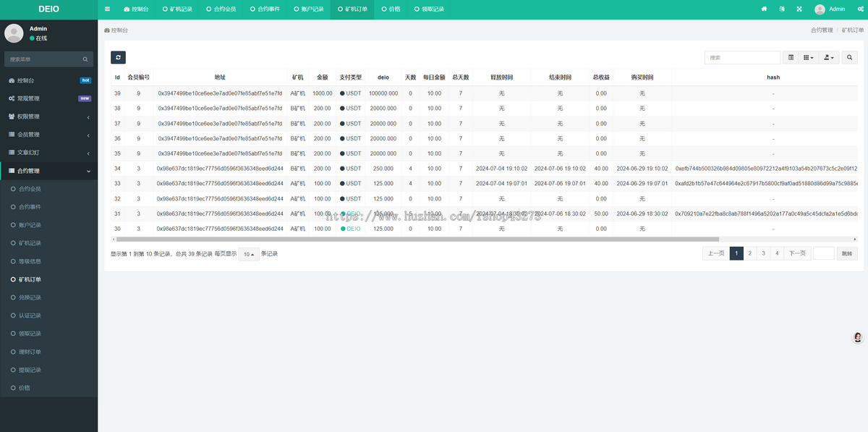Image resolution: width=868 pixels, height=432 pixels.
Task: Collapse the 合约管理 sidebar group
Action: click(48, 171)
